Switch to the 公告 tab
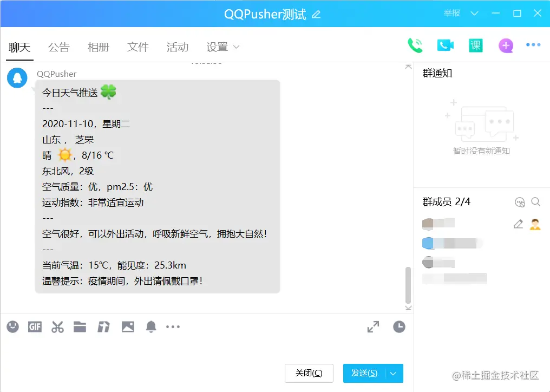 [x=59, y=47]
